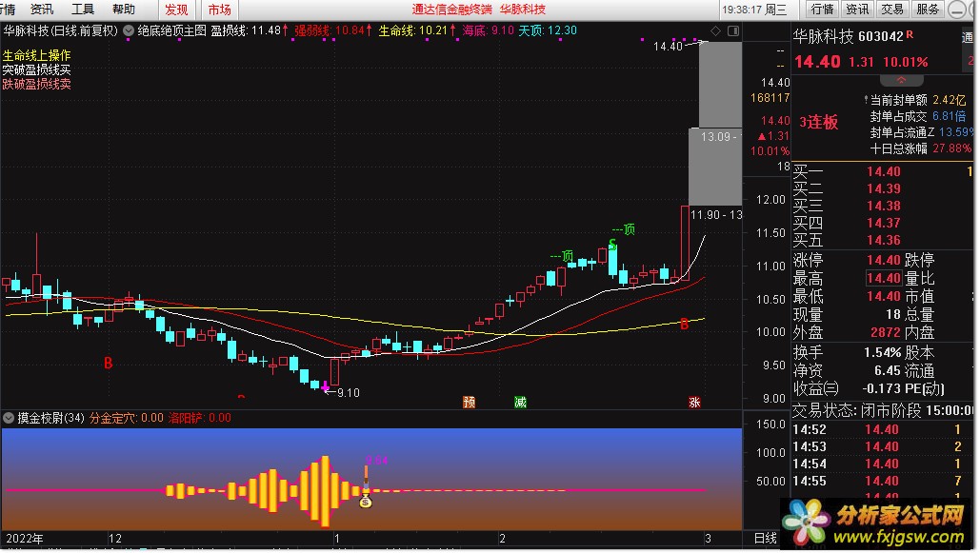This screenshot has height=553, width=980.
Task: Open the 工具 menu
Action: [83, 10]
